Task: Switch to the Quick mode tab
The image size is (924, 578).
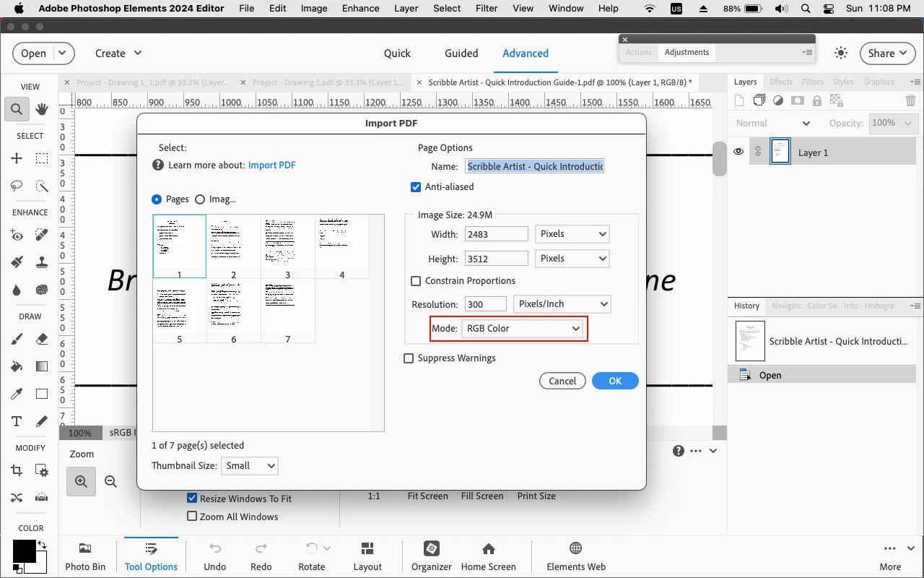Action: click(x=397, y=53)
